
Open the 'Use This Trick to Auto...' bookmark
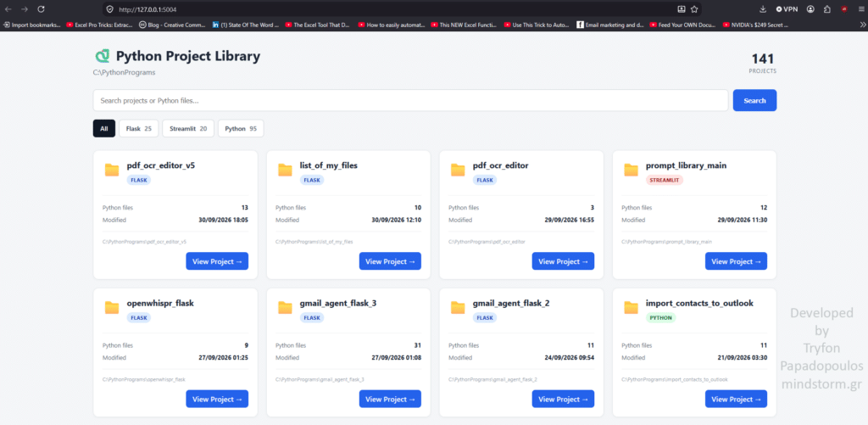(537, 25)
